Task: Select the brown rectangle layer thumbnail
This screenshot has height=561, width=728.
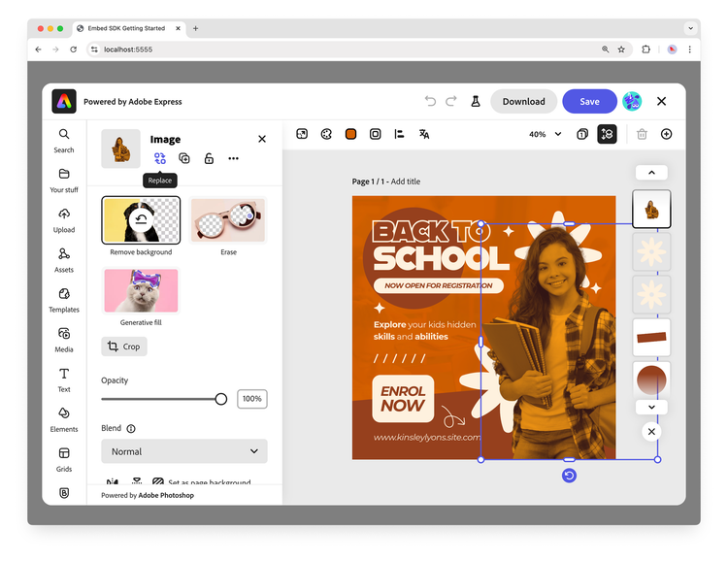Action: pos(651,337)
